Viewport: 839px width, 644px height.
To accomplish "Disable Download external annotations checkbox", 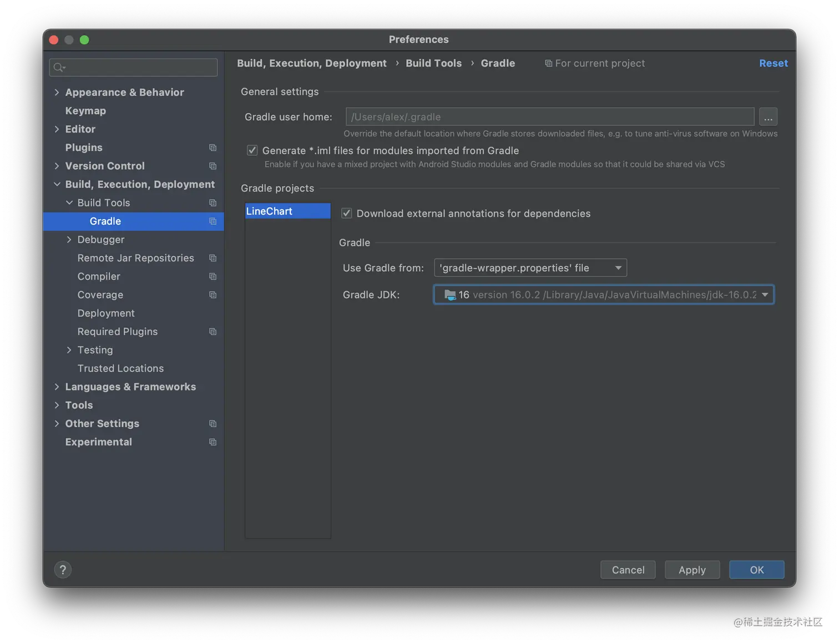I will coord(347,214).
